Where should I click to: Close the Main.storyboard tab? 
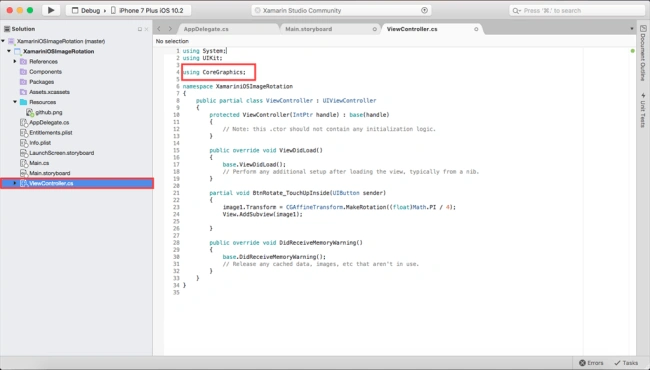coord(374,29)
